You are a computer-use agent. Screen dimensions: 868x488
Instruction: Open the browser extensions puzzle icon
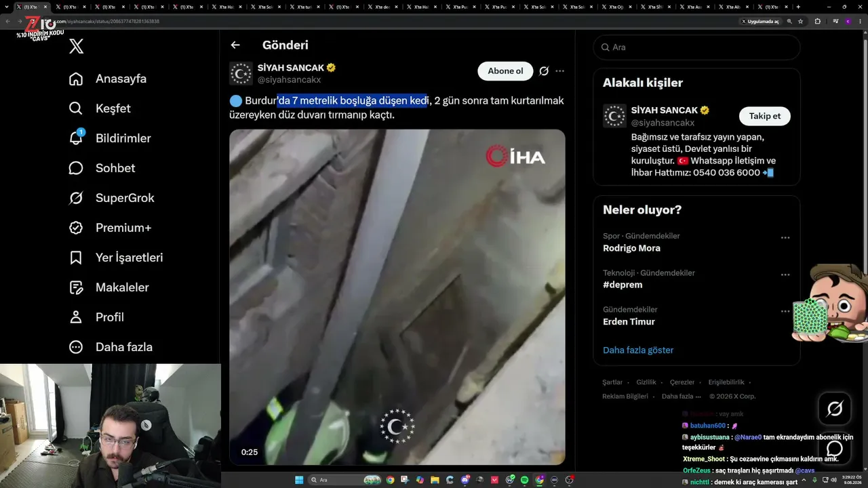pyautogui.click(x=817, y=21)
